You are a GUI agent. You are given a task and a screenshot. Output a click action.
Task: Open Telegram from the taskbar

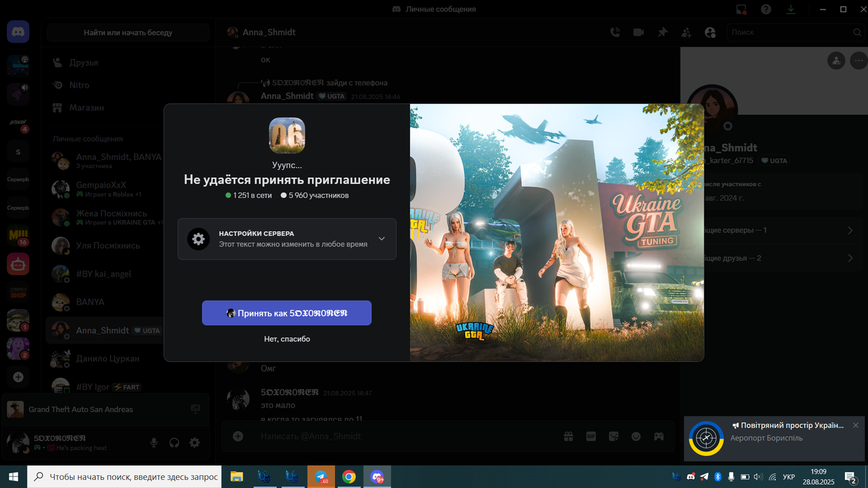click(x=321, y=476)
